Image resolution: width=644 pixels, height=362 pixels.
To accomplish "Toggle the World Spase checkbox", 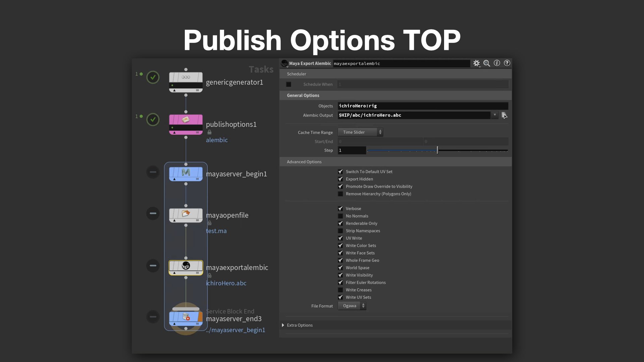I will pos(340,267).
